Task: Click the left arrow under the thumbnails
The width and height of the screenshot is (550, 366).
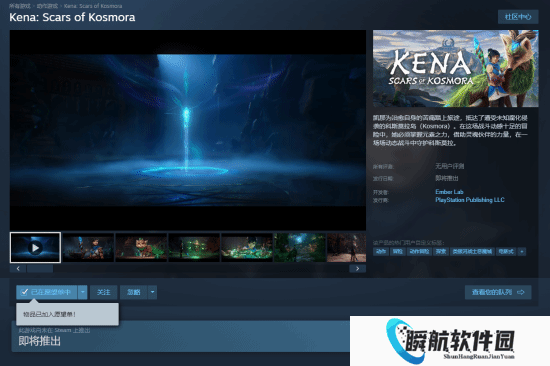Action: coord(18,269)
